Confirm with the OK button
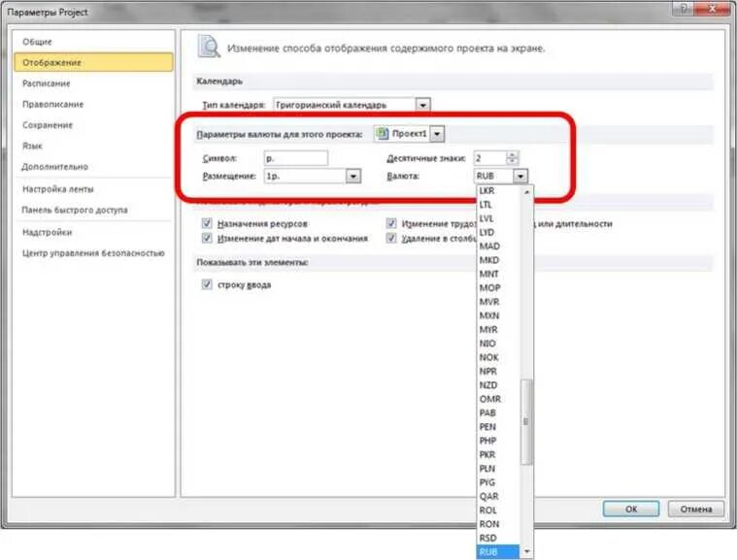Image resolution: width=737 pixels, height=560 pixels. pos(631,509)
